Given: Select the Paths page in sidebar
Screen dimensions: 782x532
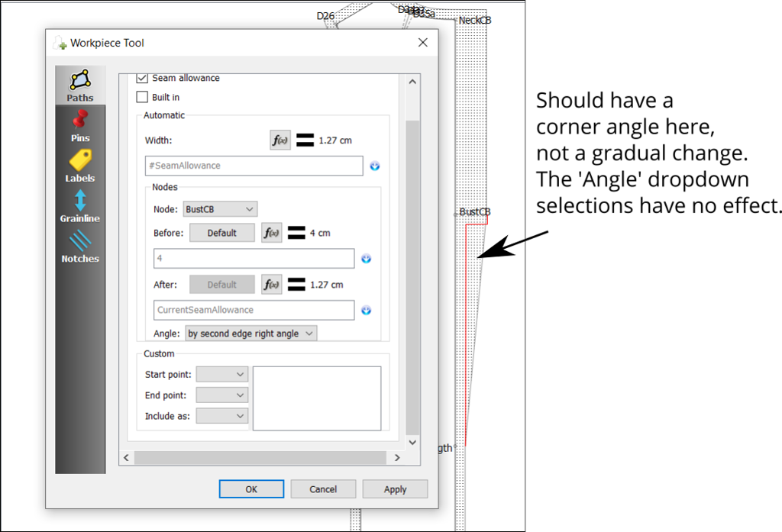Looking at the screenshot, I should 79,85.
